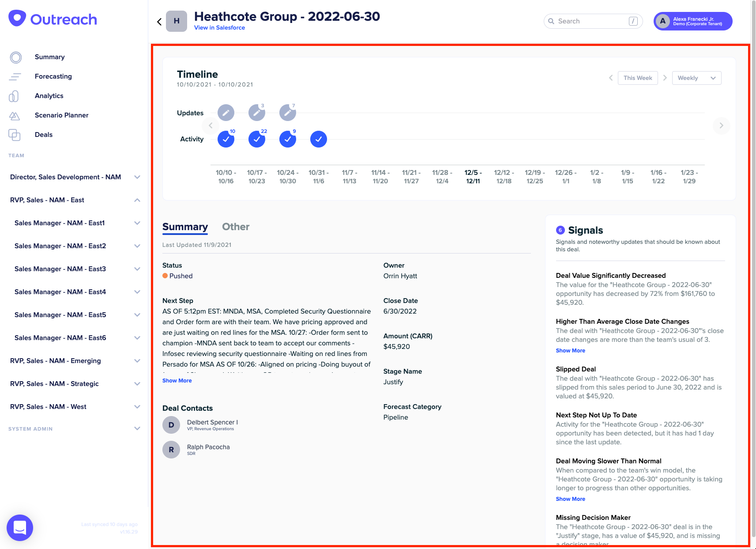Viewport: 756px width, 549px height.
Task: Select the 11/7 - 11/13 week label
Action: 350,177
